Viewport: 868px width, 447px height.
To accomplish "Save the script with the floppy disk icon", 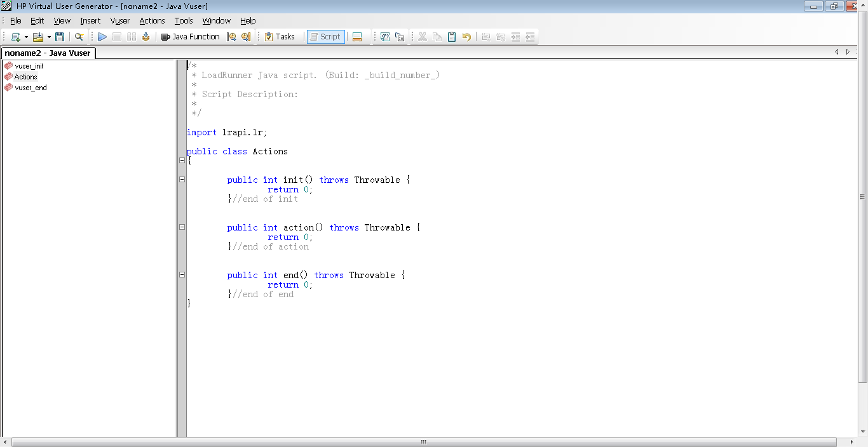I will coord(60,37).
